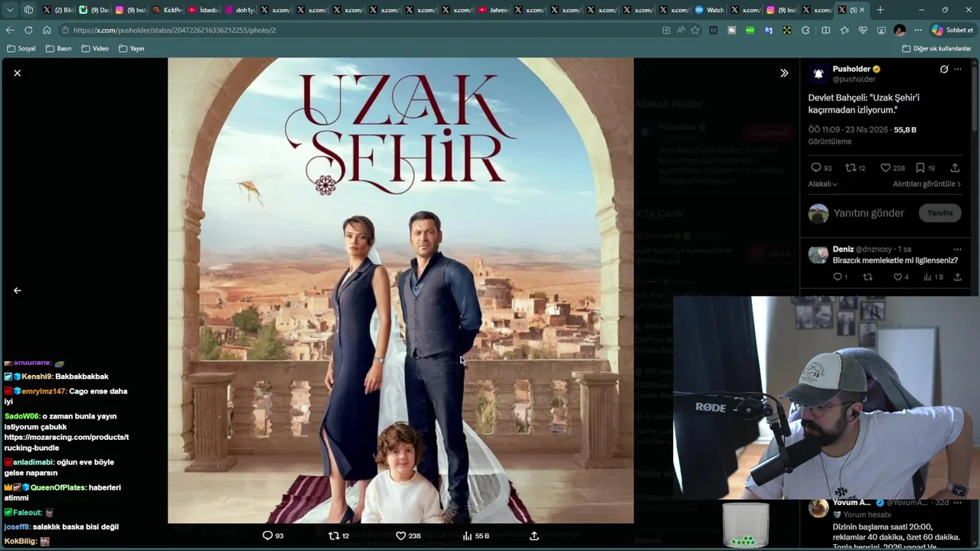Click the address bar URL
The height and width of the screenshot is (551, 980).
pyautogui.click(x=175, y=30)
